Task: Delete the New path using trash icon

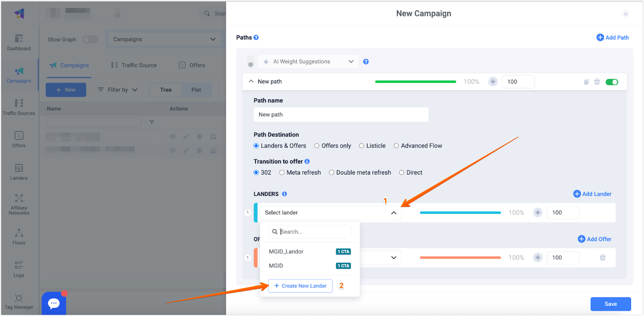Action: pos(597,82)
